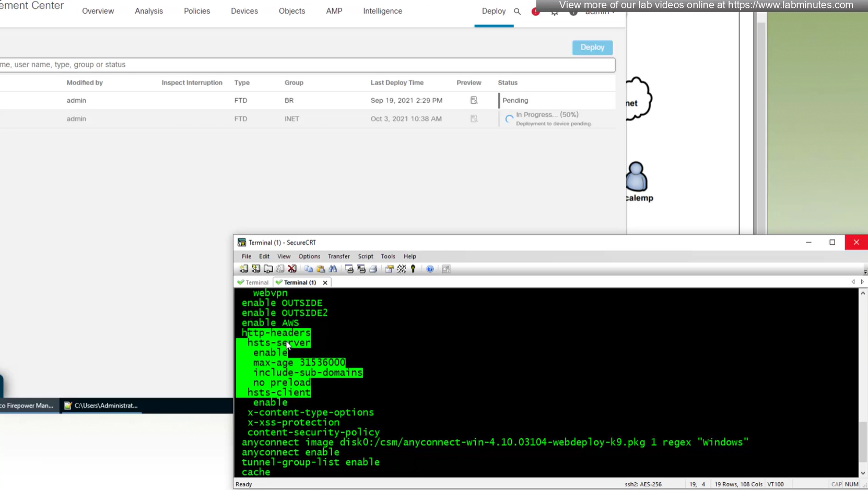Open the Policies navigation item
This screenshot has width=868, height=490.
tap(197, 11)
